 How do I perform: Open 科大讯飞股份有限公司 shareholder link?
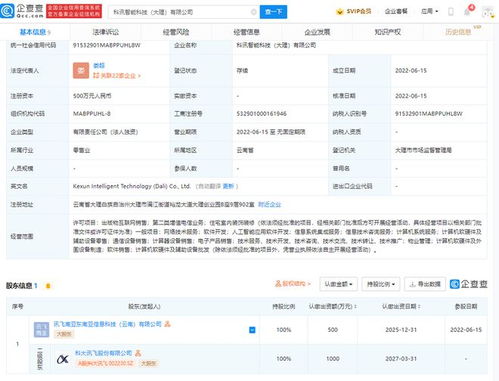[x=103, y=353]
